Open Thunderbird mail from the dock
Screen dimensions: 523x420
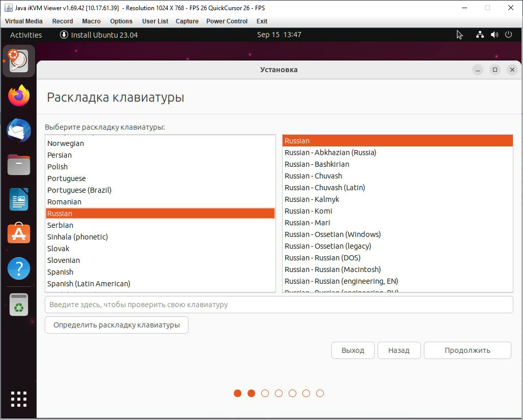tap(19, 130)
